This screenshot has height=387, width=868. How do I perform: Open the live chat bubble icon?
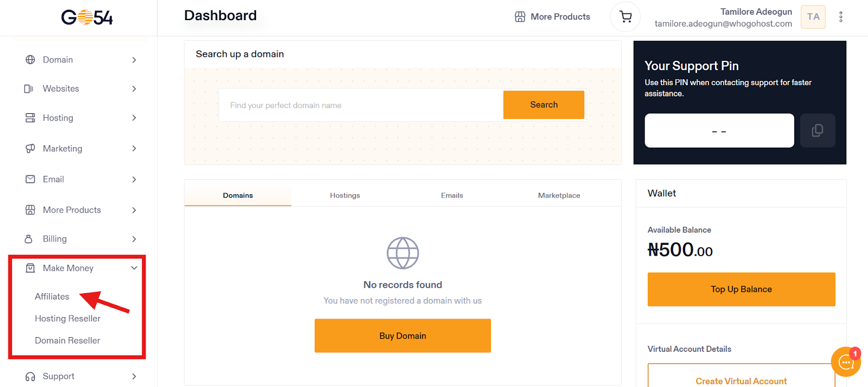click(846, 362)
